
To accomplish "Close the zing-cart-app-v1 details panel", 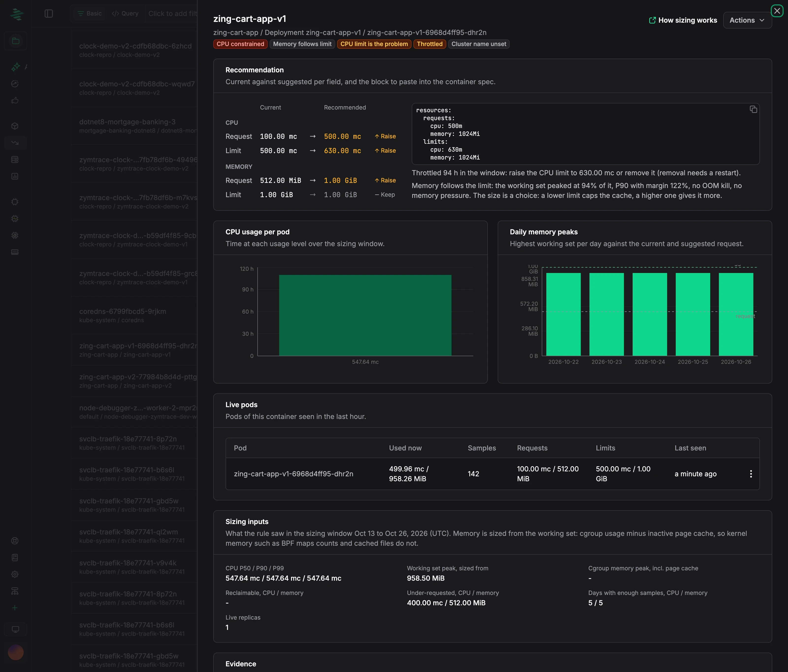I will point(777,11).
